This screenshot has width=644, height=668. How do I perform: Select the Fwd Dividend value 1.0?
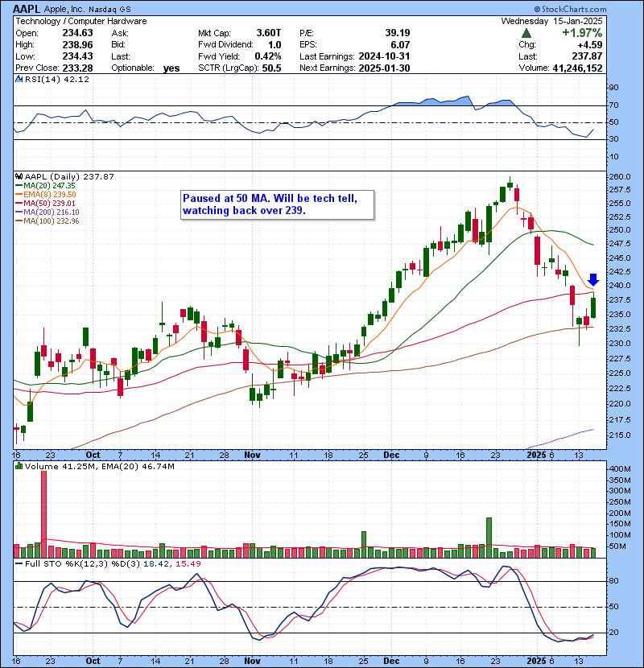point(275,45)
